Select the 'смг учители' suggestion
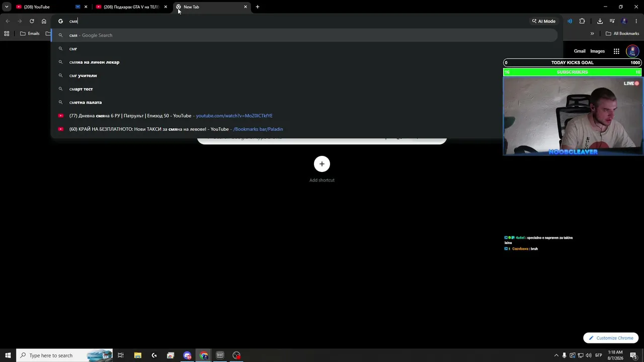 305,75
